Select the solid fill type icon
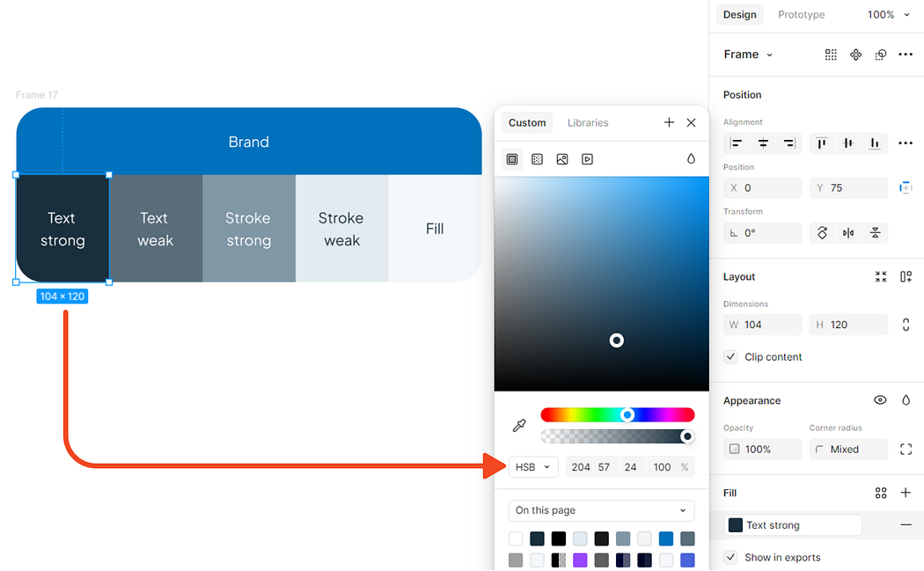924x571 pixels. tap(512, 159)
